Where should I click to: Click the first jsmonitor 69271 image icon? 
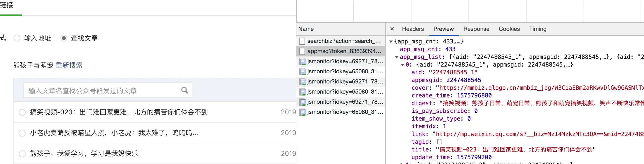(302, 61)
